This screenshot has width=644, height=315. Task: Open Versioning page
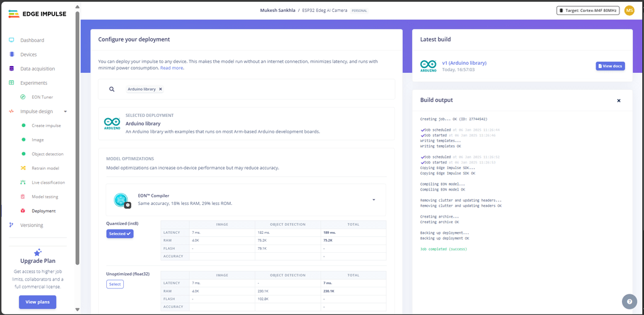click(31, 225)
